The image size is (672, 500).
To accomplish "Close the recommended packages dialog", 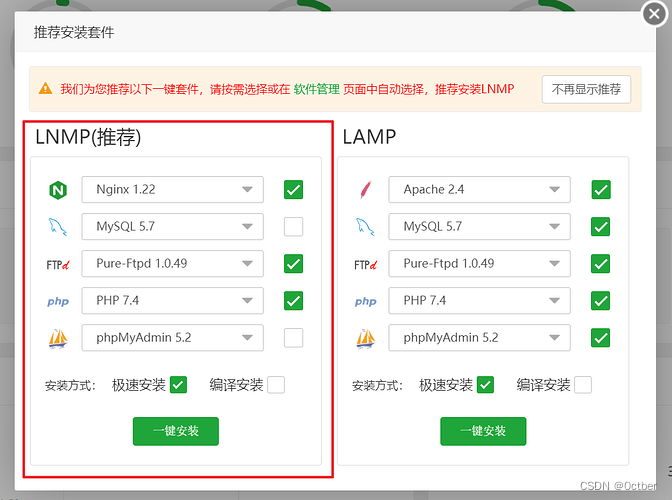I will 654,14.
